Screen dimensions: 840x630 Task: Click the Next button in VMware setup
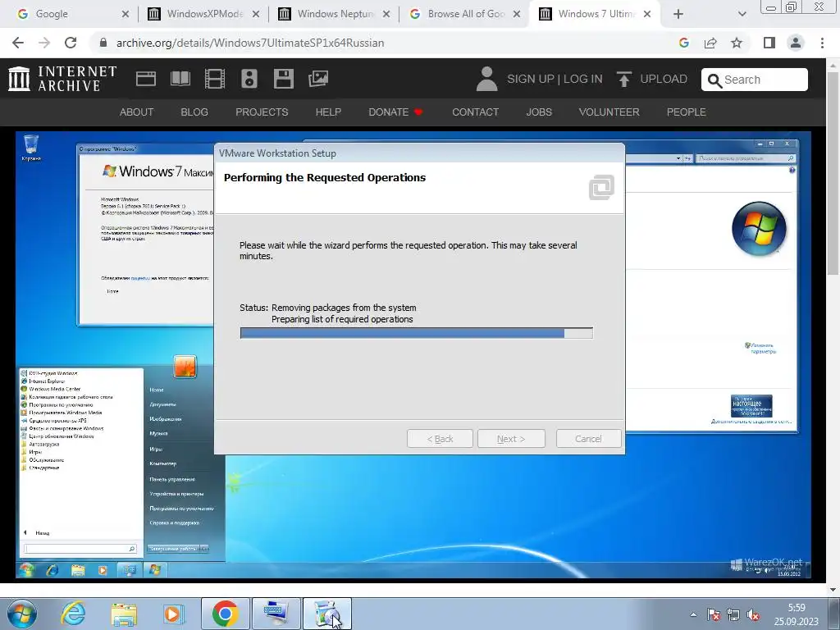(511, 439)
